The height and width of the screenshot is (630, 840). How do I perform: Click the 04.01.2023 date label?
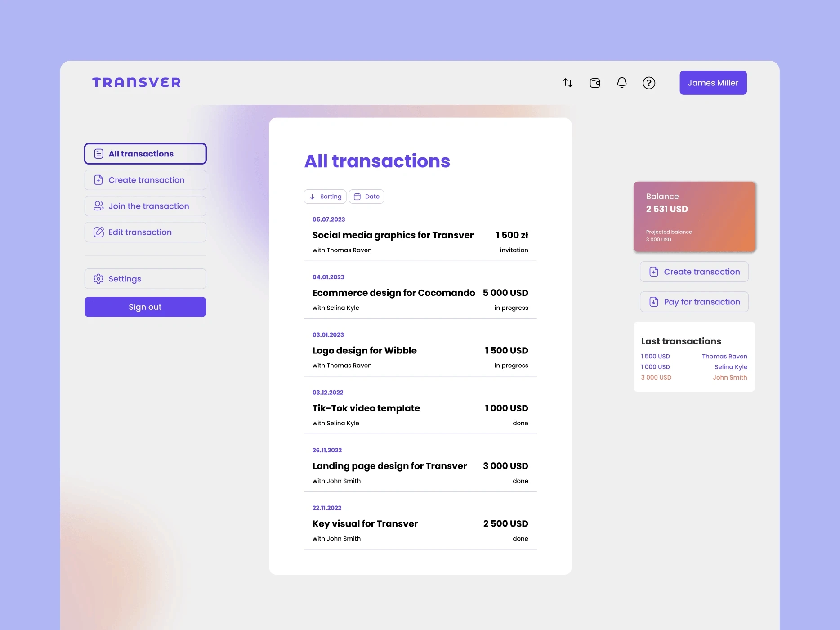click(x=328, y=277)
